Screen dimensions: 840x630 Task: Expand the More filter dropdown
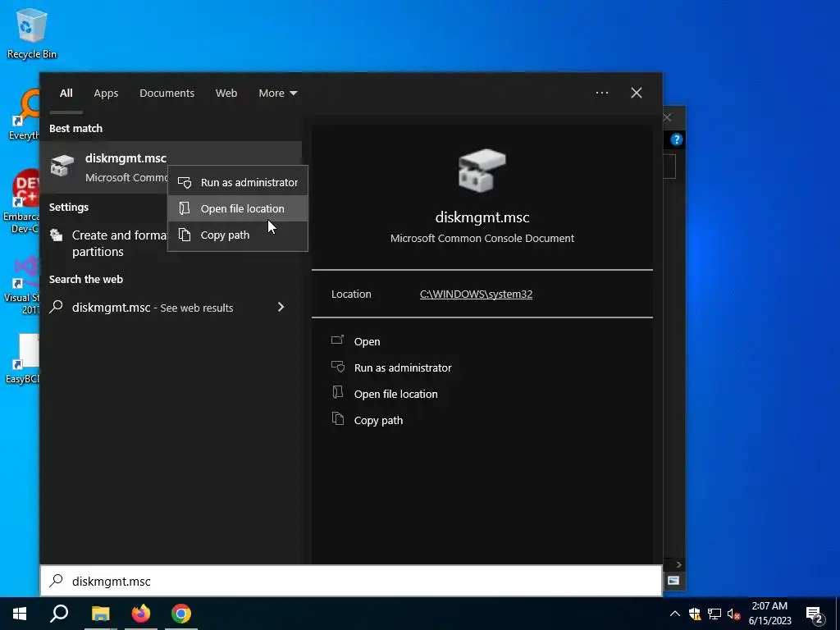[277, 94]
